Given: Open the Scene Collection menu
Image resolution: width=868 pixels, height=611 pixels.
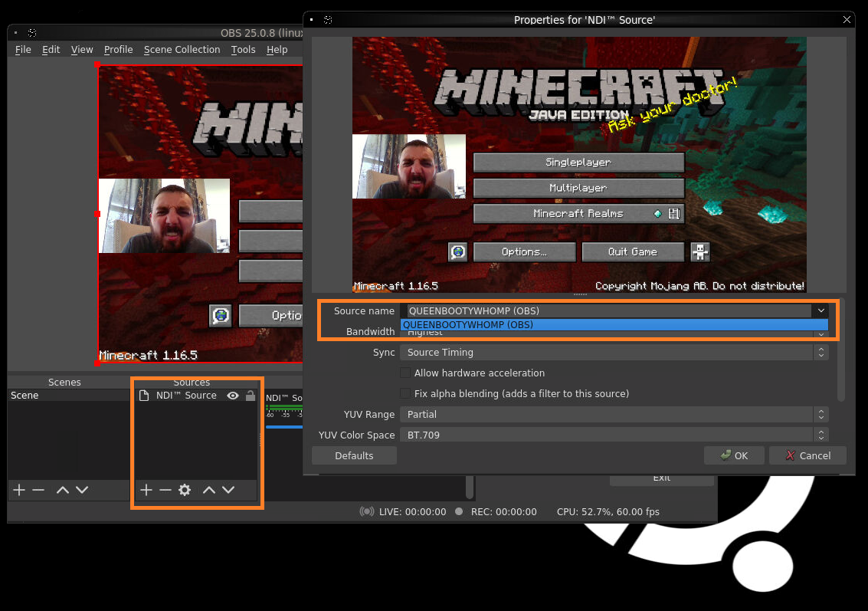Looking at the screenshot, I should click(182, 49).
